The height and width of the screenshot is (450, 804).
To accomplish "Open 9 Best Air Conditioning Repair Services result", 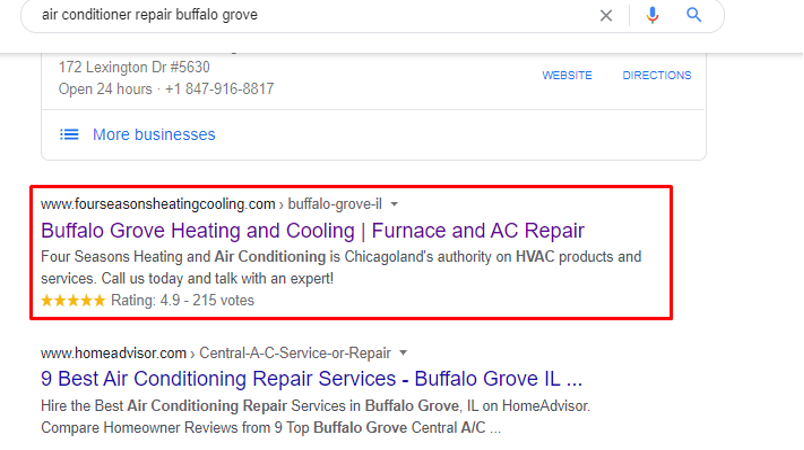I will point(311,379).
